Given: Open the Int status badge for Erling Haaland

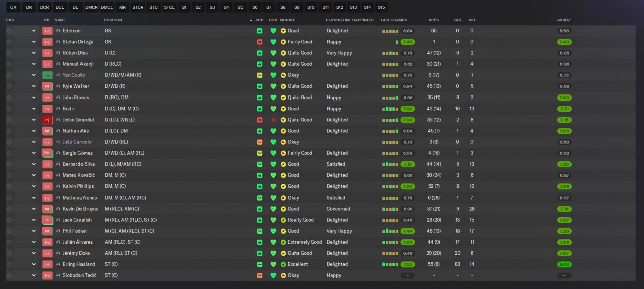Looking at the screenshot, I should coord(47,264).
